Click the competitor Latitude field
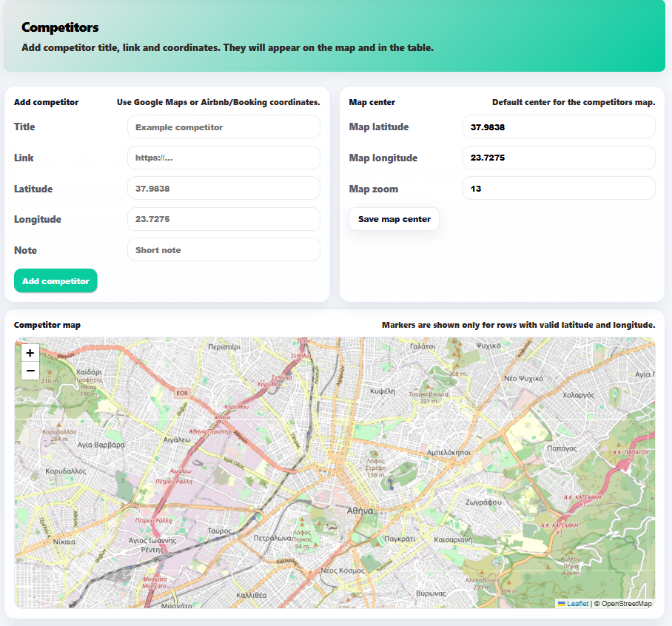The image size is (672, 626). click(224, 189)
